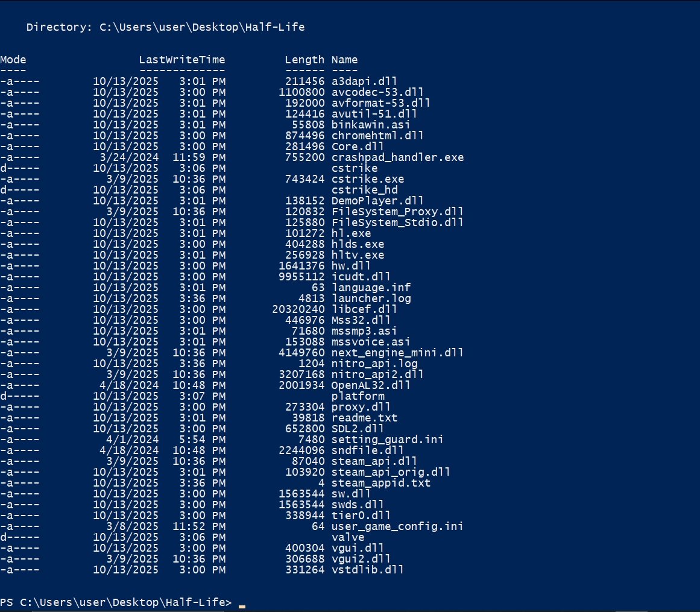This screenshot has height=612, width=700.
Task: Click the Name column header
Action: (344, 60)
